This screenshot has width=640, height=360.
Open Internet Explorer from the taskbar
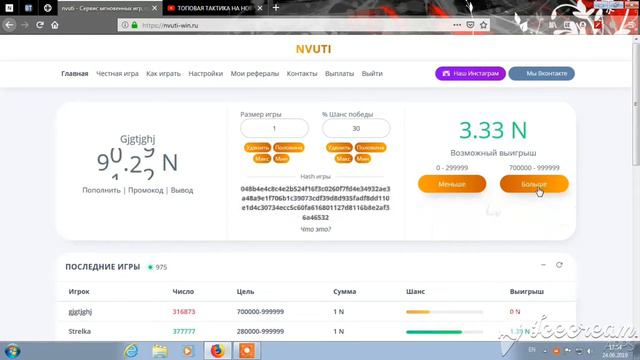(x=131, y=351)
